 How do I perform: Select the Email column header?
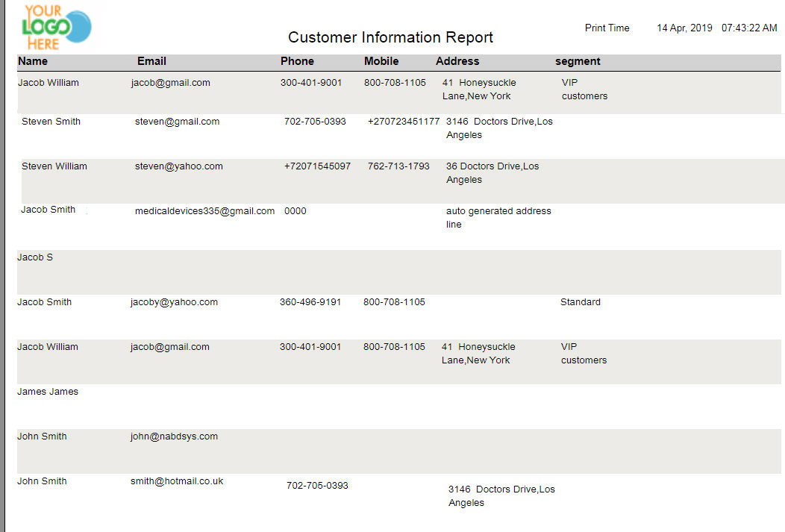click(x=151, y=62)
